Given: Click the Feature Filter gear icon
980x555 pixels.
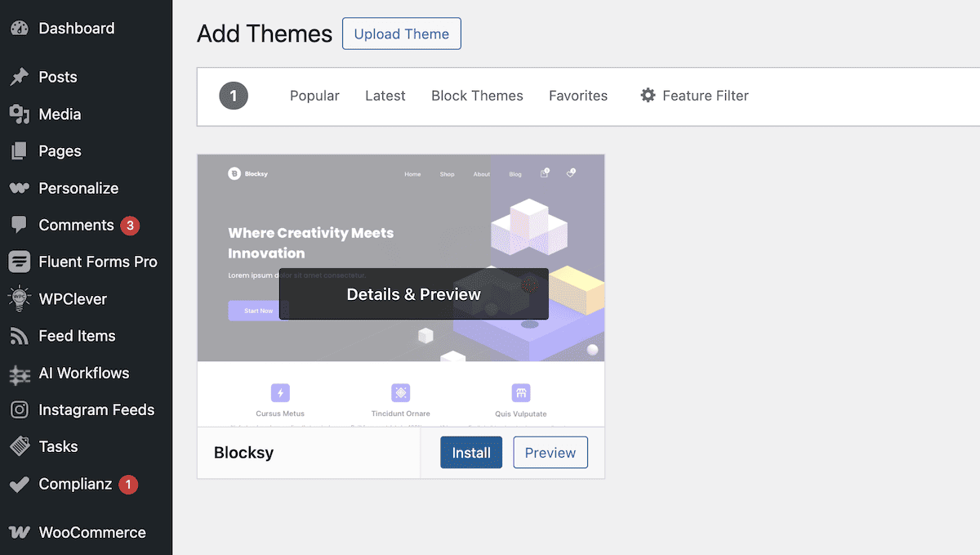Looking at the screenshot, I should pos(648,96).
